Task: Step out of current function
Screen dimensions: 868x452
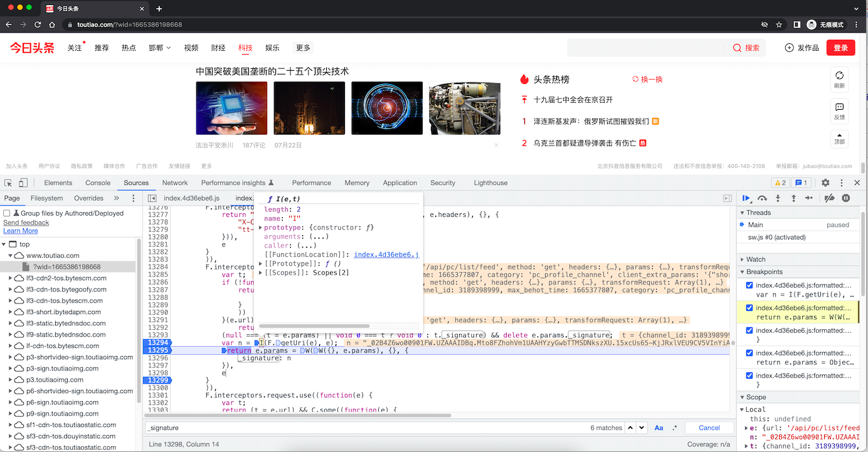Action: [793, 198]
